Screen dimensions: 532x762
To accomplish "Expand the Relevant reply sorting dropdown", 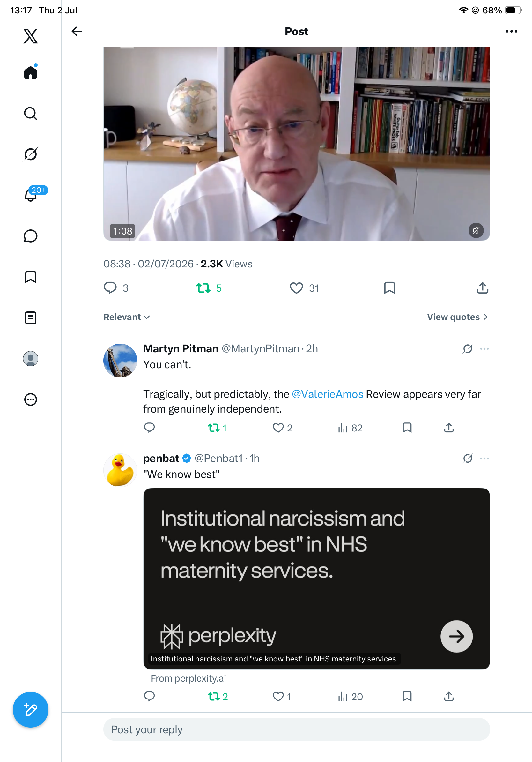I will (127, 317).
